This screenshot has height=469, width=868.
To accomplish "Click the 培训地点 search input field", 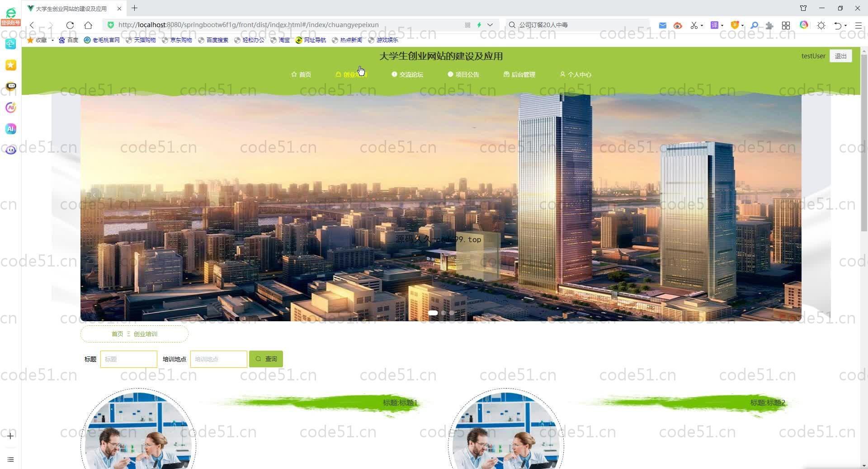I will 219,359.
